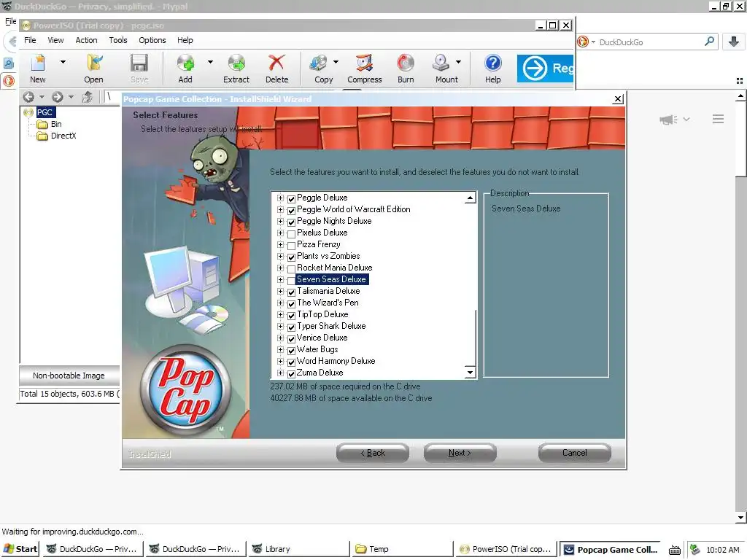Expand the Zuma Deluxe tree node
Screen dimensions: 747x560
tap(281, 373)
